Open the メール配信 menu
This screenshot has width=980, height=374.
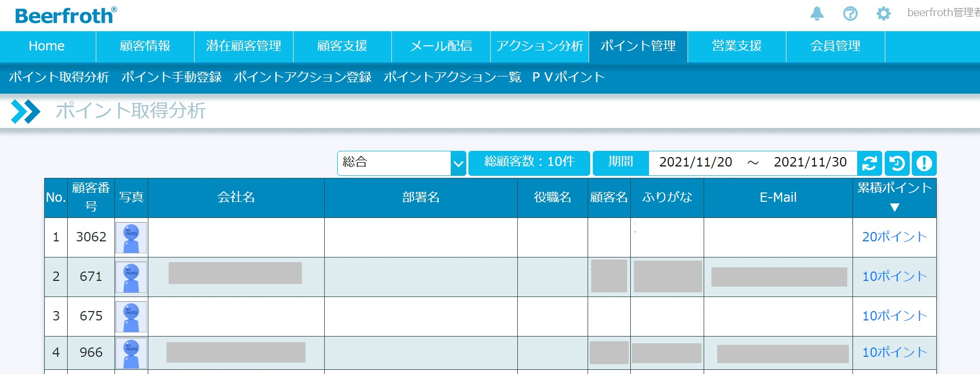[441, 46]
